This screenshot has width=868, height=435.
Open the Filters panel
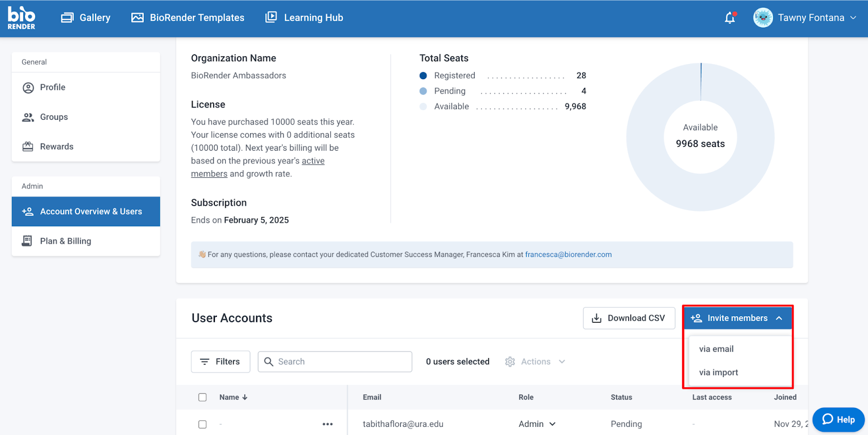(220, 362)
